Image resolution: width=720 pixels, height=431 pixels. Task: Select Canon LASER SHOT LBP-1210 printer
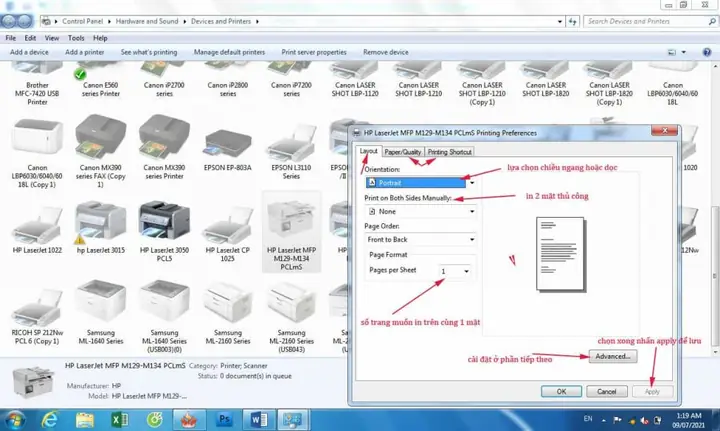click(418, 80)
